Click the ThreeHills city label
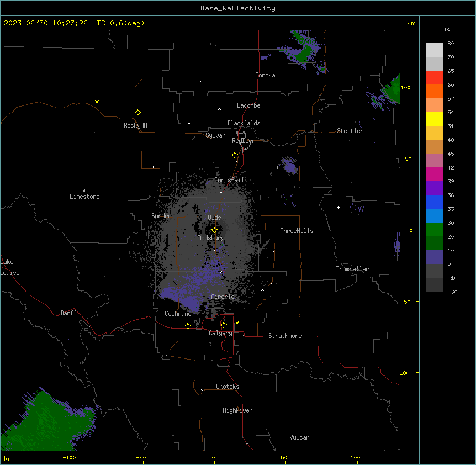476x465 pixels. click(x=297, y=231)
